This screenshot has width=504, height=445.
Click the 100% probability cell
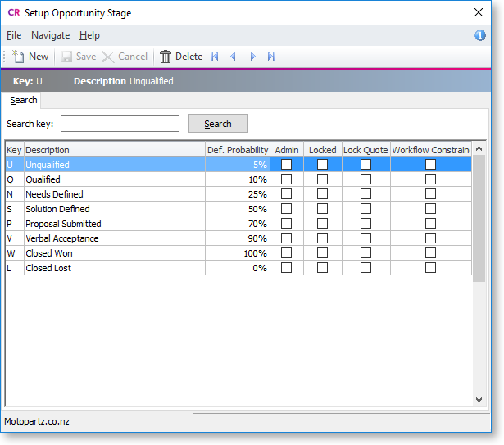pyautogui.click(x=238, y=253)
